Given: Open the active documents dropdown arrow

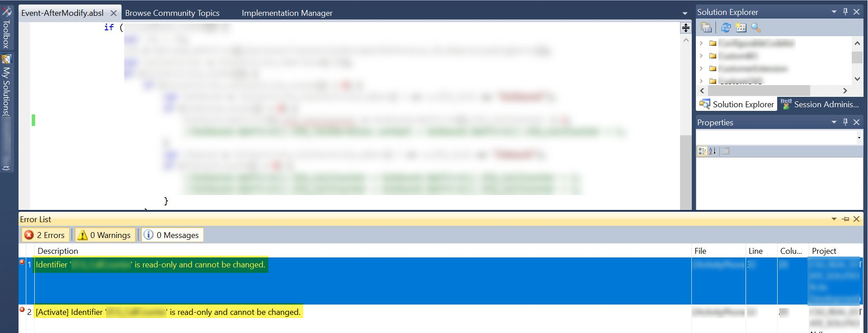Looking at the screenshot, I should click(x=685, y=14).
